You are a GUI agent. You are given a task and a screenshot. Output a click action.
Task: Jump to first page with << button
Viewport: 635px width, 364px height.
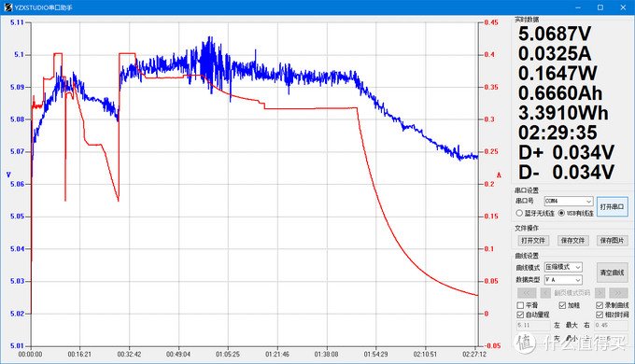click(x=527, y=293)
